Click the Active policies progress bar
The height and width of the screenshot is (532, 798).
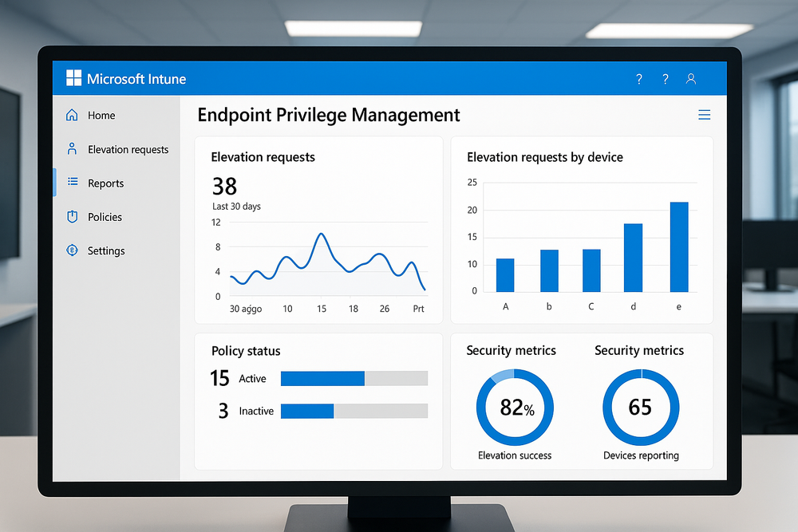tap(354, 378)
